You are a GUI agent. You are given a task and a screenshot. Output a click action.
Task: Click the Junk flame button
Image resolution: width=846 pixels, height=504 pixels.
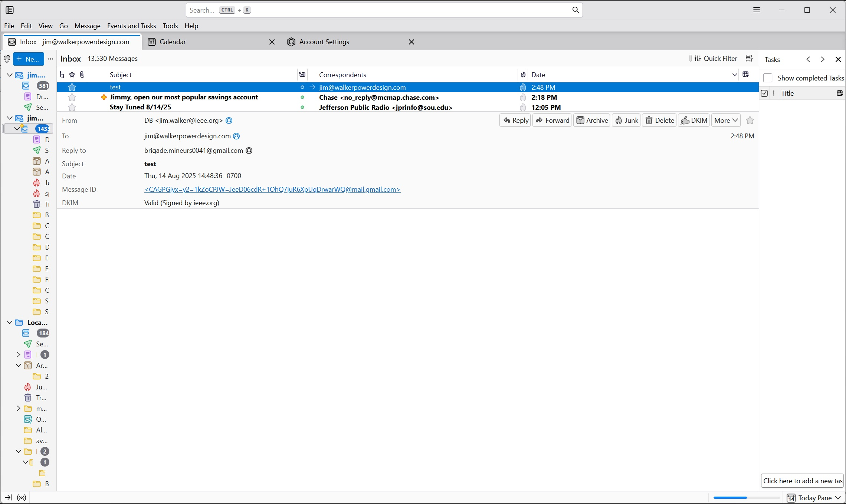click(626, 120)
